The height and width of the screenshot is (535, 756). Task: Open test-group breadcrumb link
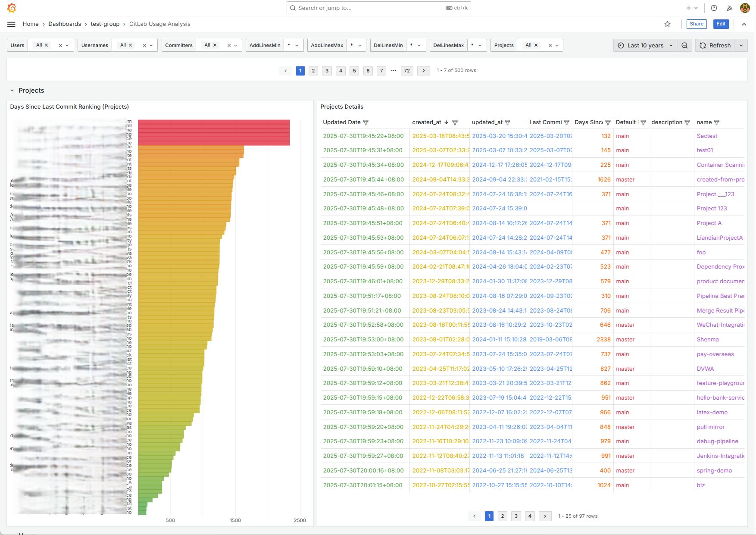(x=105, y=24)
